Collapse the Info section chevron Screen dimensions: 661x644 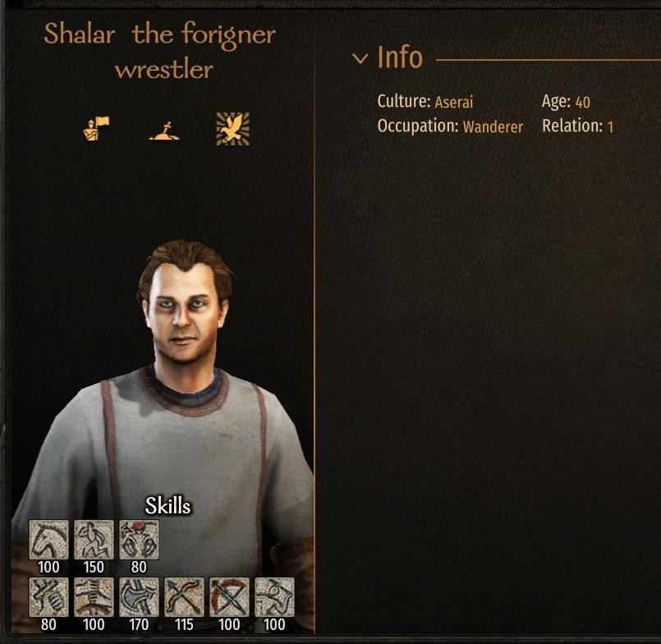pyautogui.click(x=360, y=58)
